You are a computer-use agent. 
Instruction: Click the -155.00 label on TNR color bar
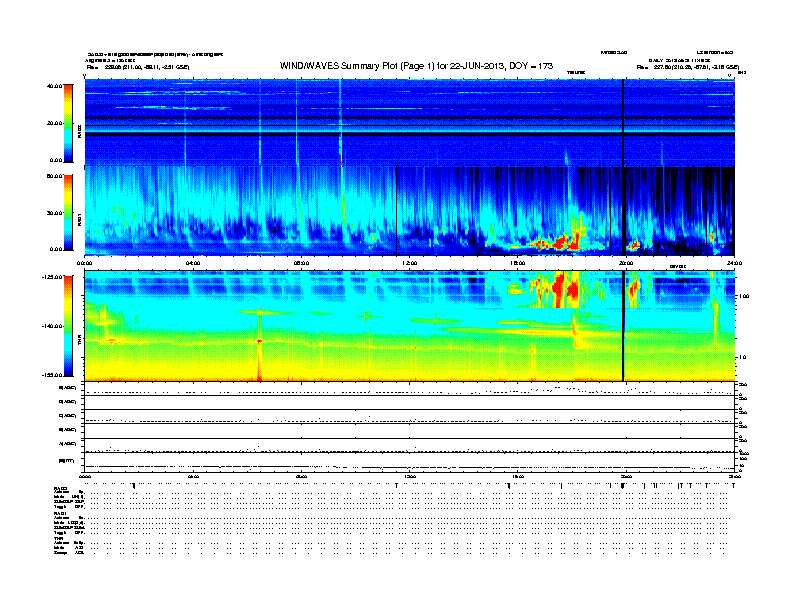[53, 375]
